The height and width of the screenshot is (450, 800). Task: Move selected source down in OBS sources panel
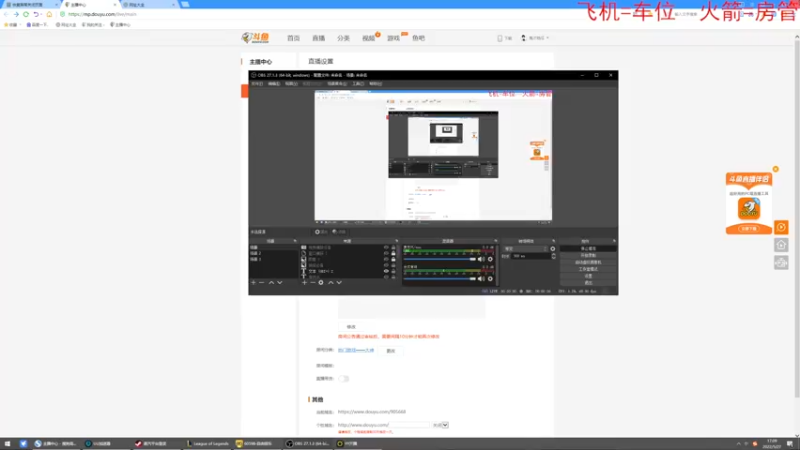click(x=339, y=283)
